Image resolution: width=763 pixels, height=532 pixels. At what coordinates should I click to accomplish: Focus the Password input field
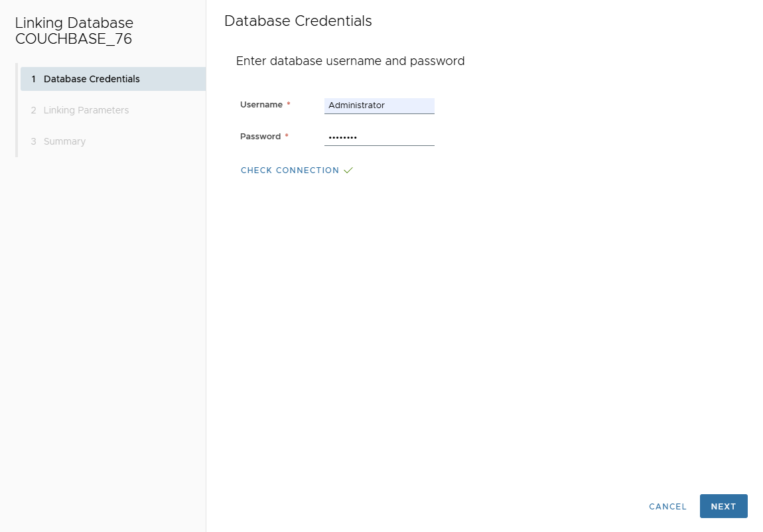coord(379,137)
